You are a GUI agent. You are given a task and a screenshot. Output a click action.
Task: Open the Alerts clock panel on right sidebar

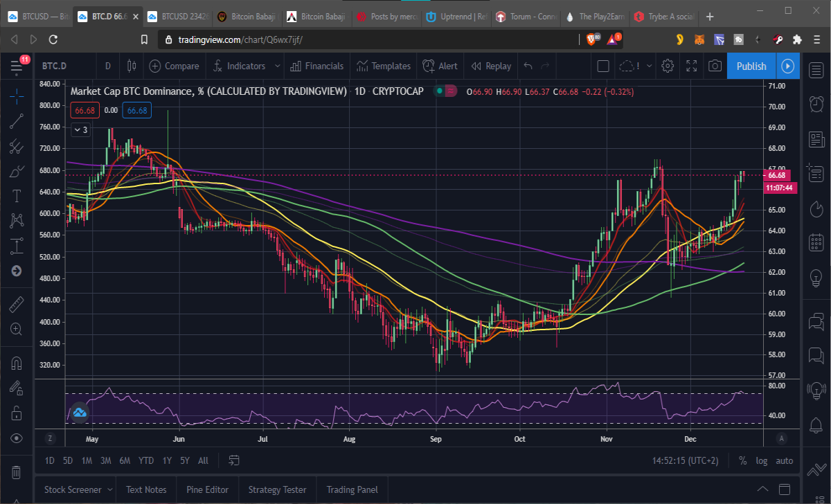coord(816,103)
